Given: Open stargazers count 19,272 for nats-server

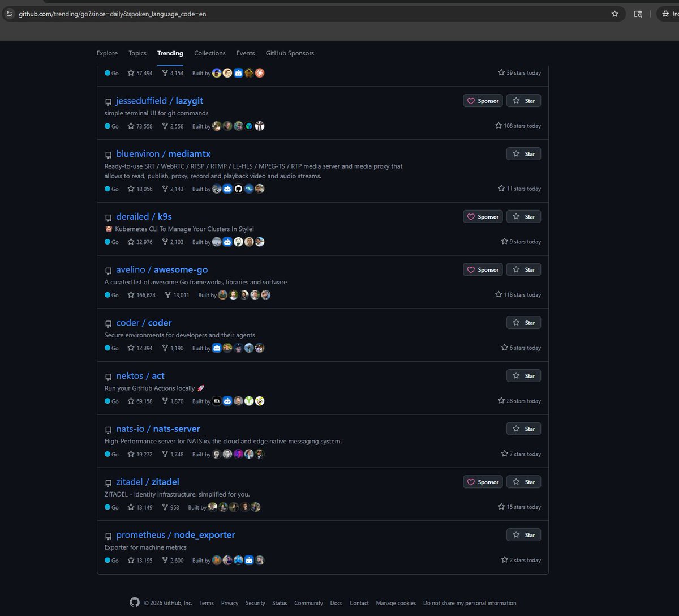Looking at the screenshot, I should pyautogui.click(x=140, y=454).
